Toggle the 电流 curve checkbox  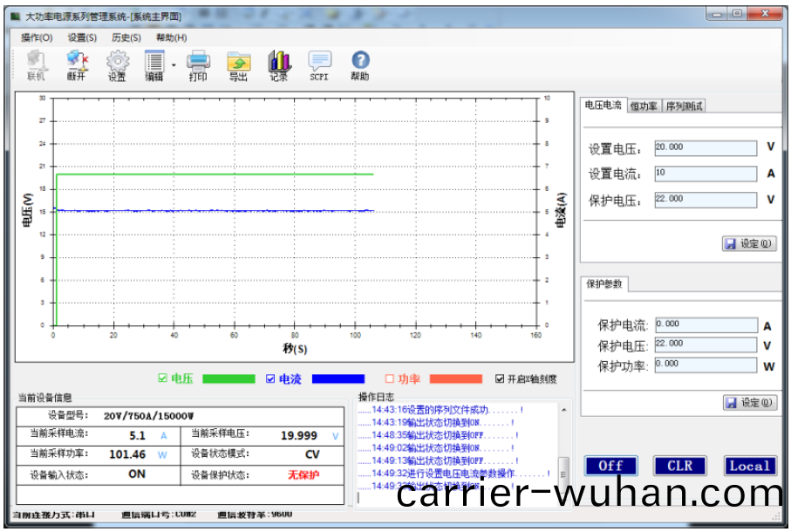(x=269, y=379)
